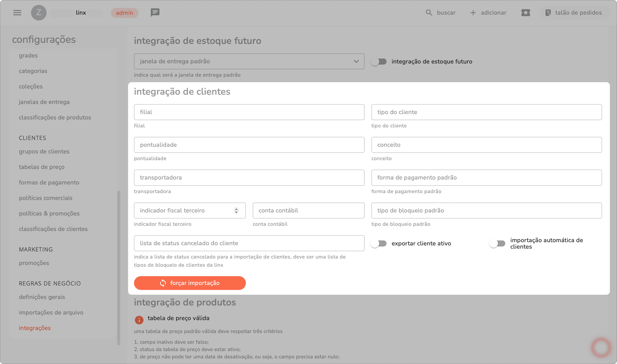Focus tipo de bloqueio padrão field
This screenshot has width=617, height=364.
pos(487,210)
